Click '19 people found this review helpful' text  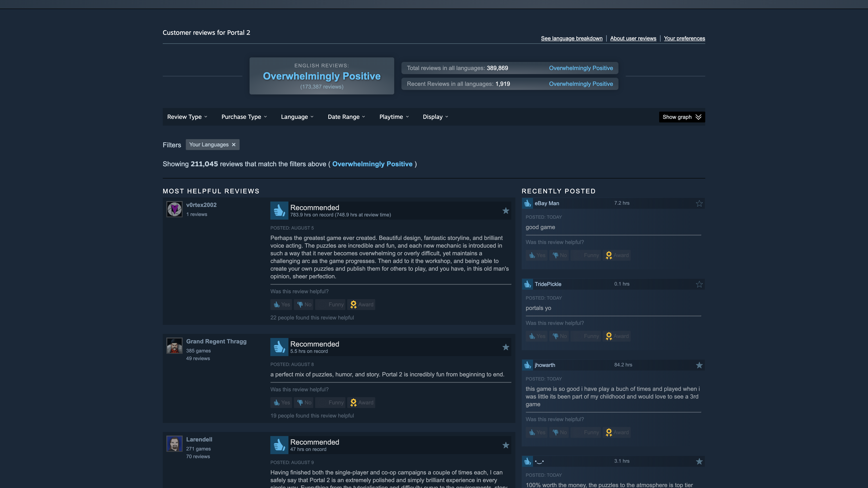click(312, 416)
